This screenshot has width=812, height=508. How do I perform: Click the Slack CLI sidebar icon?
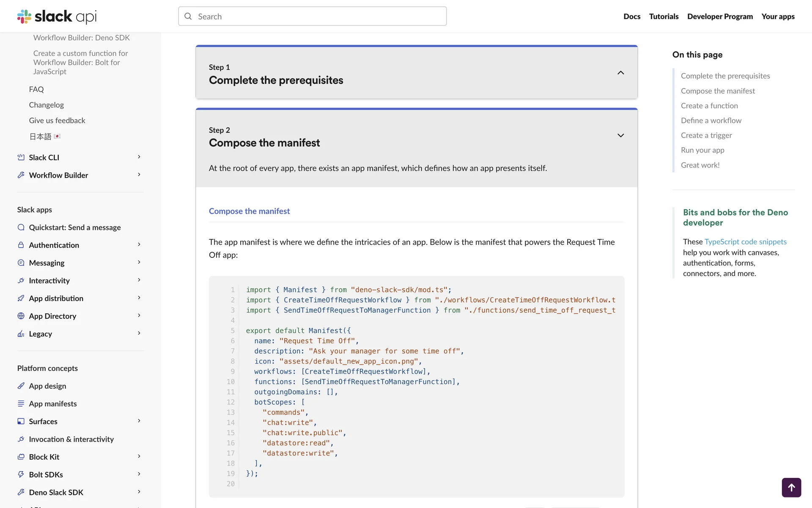pos(21,157)
